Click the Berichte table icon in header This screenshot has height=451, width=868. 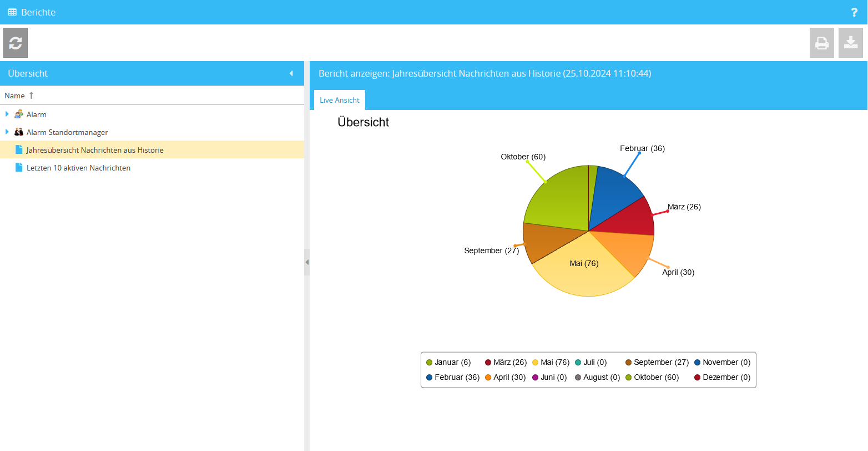coord(12,12)
